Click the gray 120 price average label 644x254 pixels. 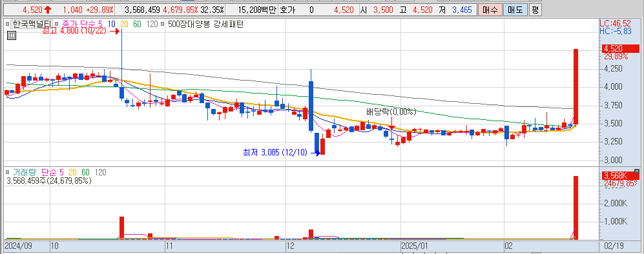[x=152, y=24]
